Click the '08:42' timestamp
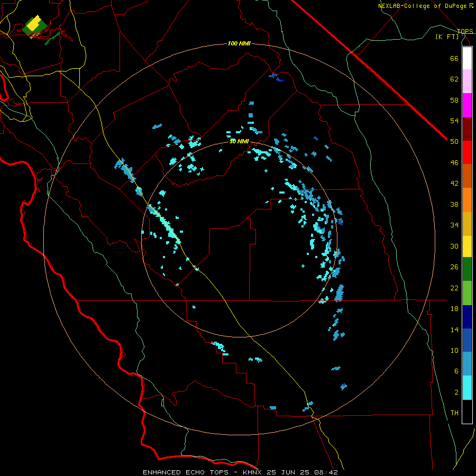476x476 pixels. click(326, 472)
